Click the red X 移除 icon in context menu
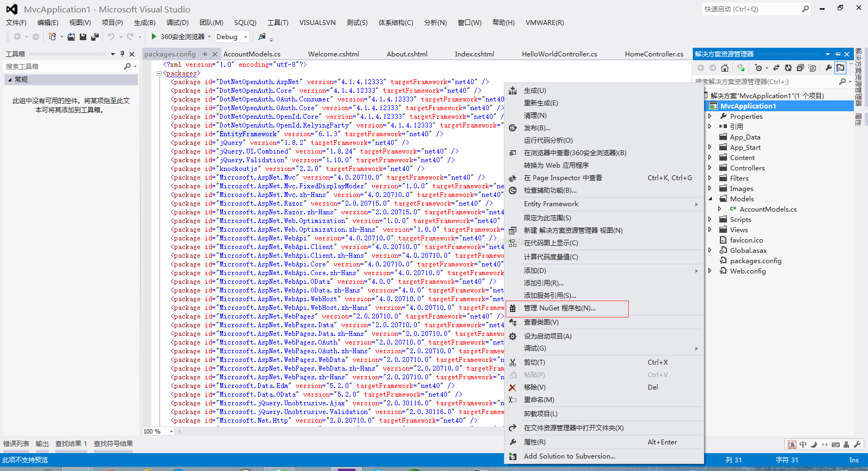Image resolution: width=868 pixels, height=471 pixels. [512, 387]
